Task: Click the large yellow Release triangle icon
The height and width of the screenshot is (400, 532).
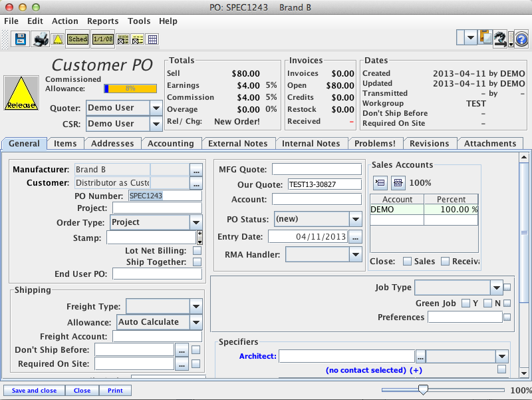Action: point(21,93)
